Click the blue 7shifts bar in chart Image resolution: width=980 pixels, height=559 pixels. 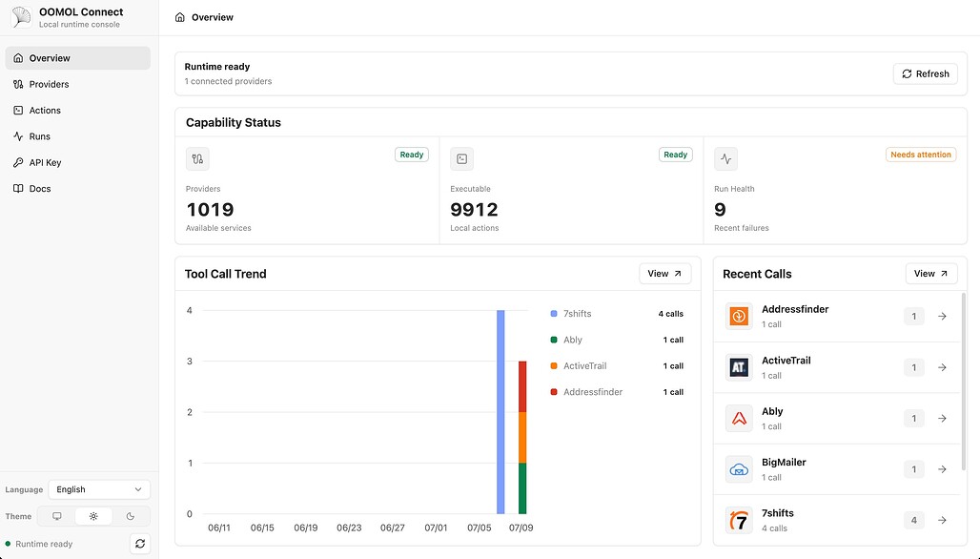(x=500, y=412)
